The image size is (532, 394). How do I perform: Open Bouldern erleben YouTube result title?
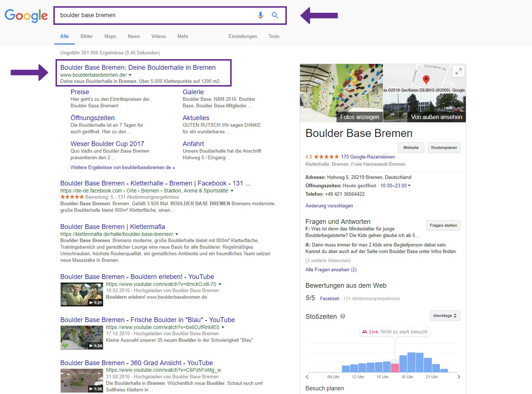tap(137, 277)
